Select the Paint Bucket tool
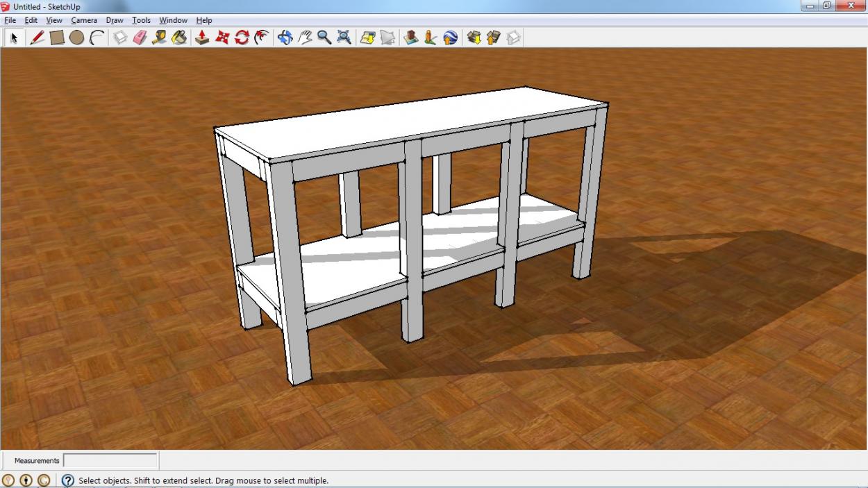Image resolution: width=868 pixels, height=488 pixels. tap(179, 37)
